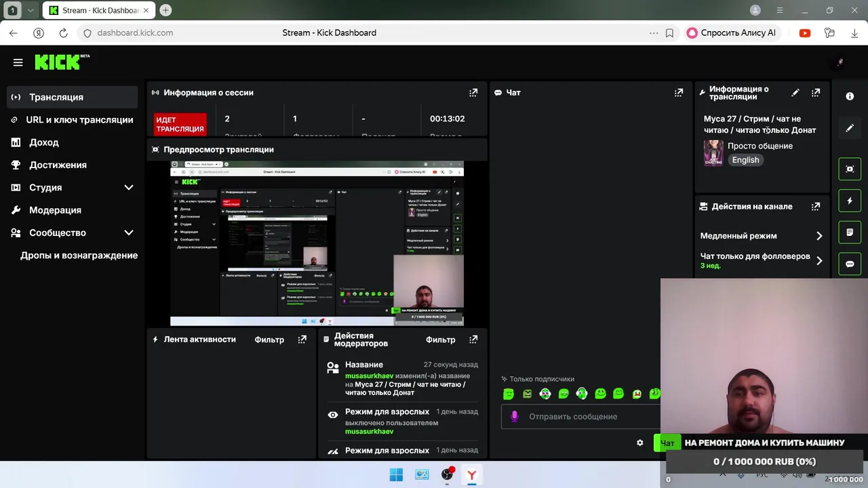Click the pencil edit icon in right toolbar

pyautogui.click(x=850, y=128)
